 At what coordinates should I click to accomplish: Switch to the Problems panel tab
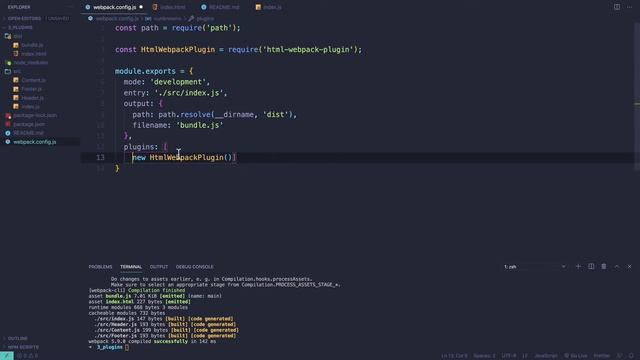100,267
